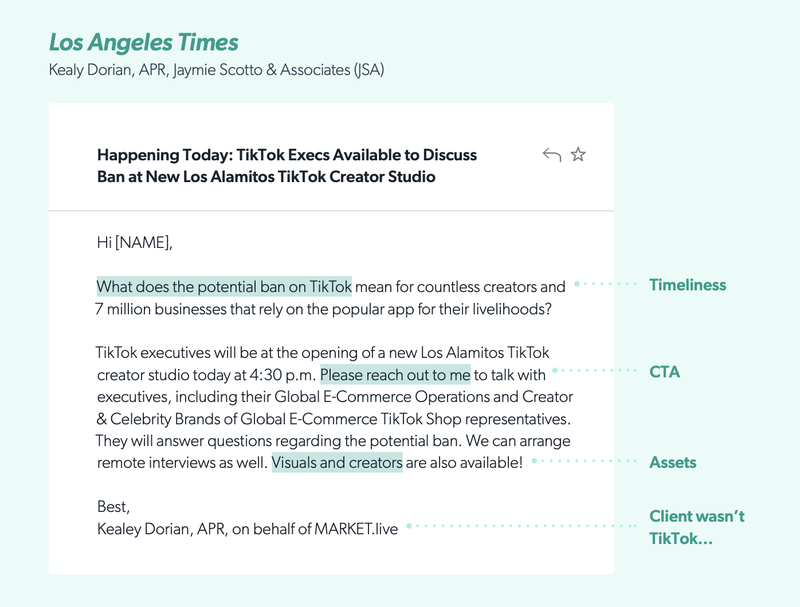Click the Timeliness annotation label
This screenshot has width=800, height=607.
tap(687, 285)
